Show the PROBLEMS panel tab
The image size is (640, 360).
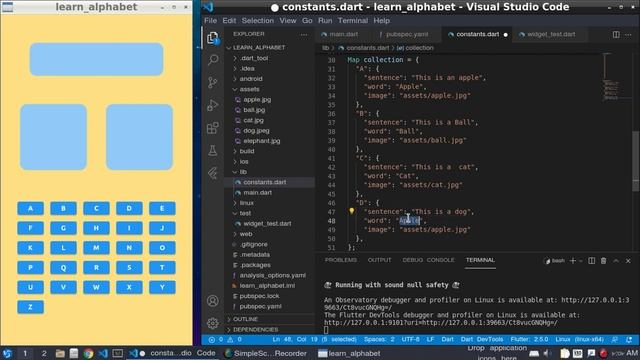click(x=341, y=260)
